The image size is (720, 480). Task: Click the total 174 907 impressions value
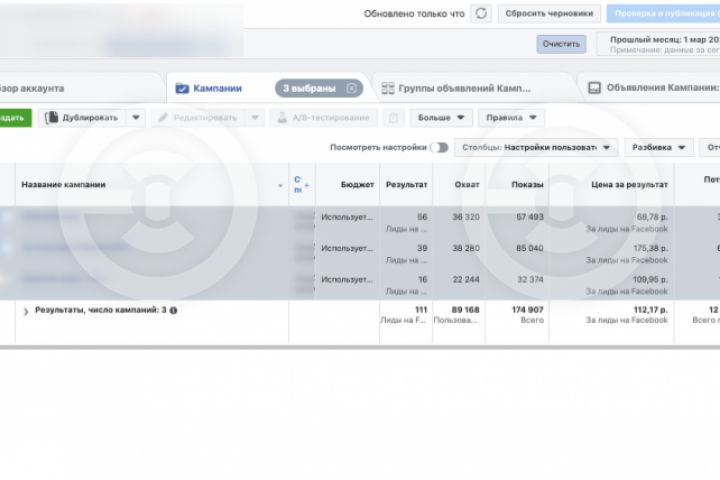[527, 310]
